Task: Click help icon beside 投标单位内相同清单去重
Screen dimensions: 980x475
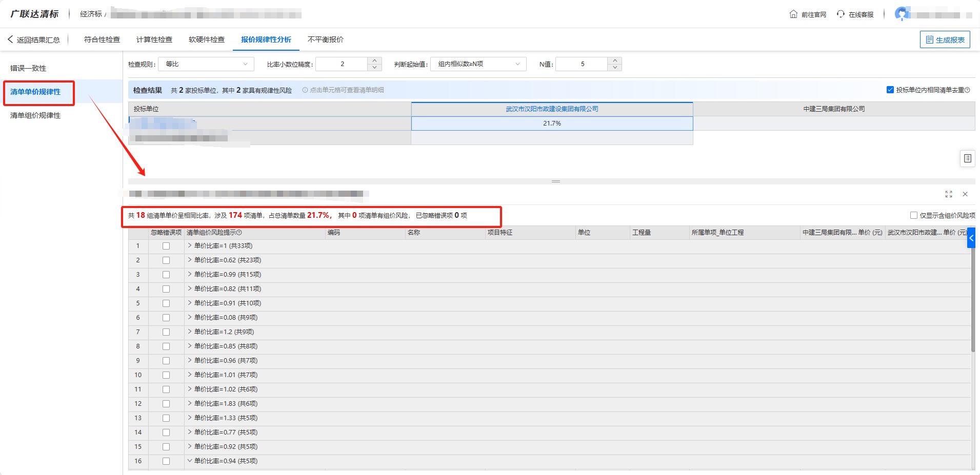Action: [x=967, y=90]
